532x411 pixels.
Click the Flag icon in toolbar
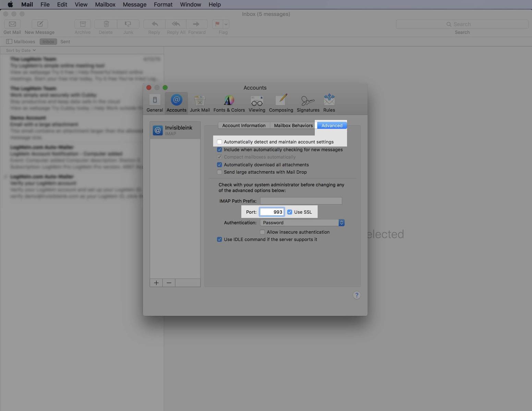click(217, 24)
